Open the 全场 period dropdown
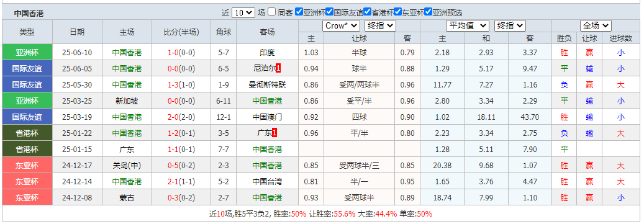The height and width of the screenshot is (224, 644). click(x=596, y=26)
